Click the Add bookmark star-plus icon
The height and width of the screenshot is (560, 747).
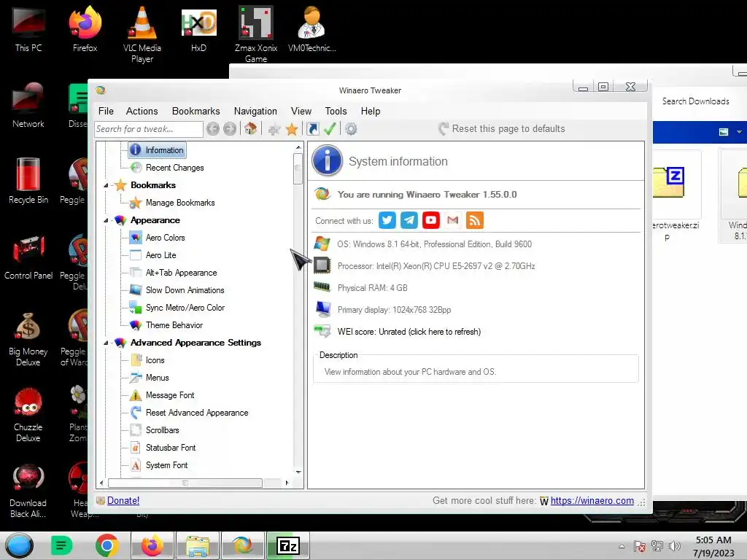tap(274, 129)
